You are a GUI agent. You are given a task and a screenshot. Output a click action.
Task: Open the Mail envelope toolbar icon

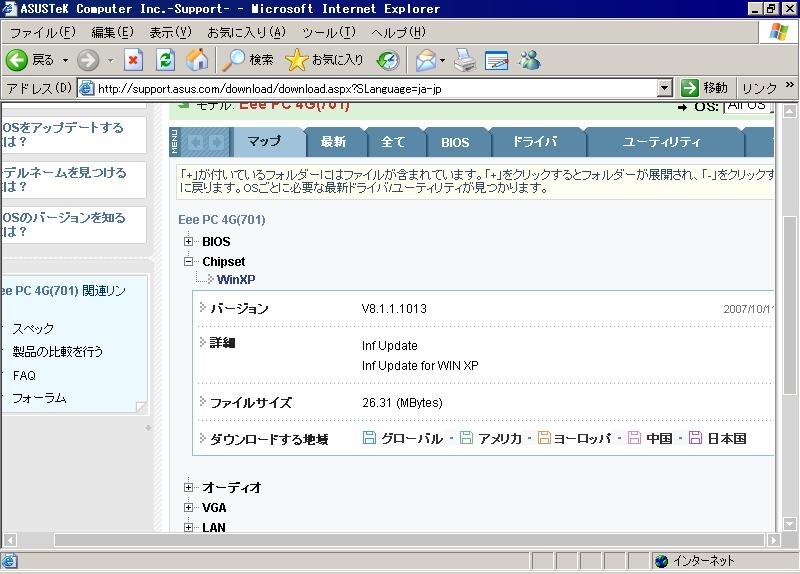coord(426,60)
